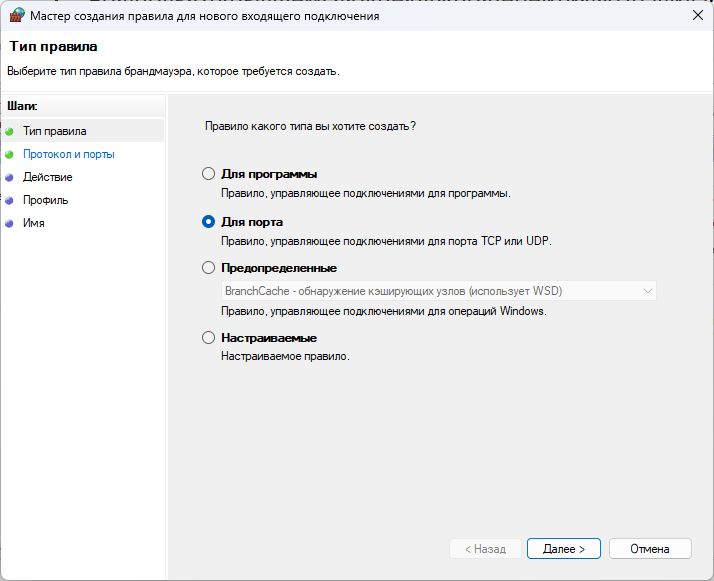Select the Для программы radio button
This screenshot has height=581, width=714.
click(x=208, y=174)
